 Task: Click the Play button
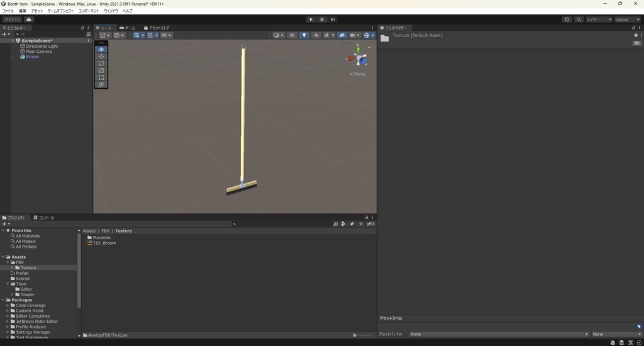311,20
